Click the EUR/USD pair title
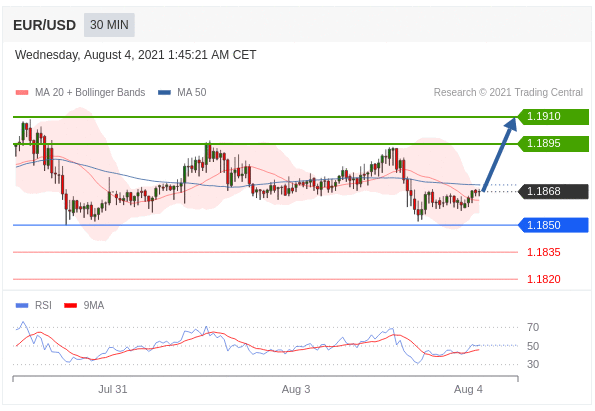This screenshot has width=595, height=411. coord(44,25)
